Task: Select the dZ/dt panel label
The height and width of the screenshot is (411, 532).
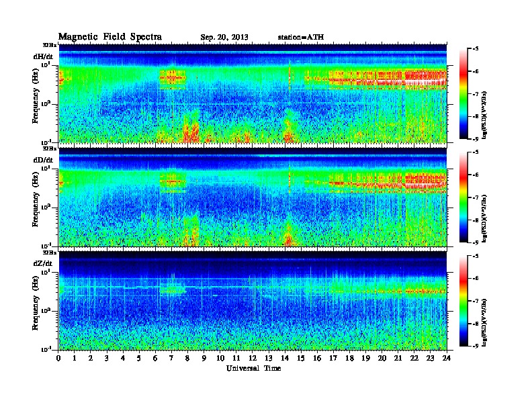Action: pyautogui.click(x=43, y=263)
